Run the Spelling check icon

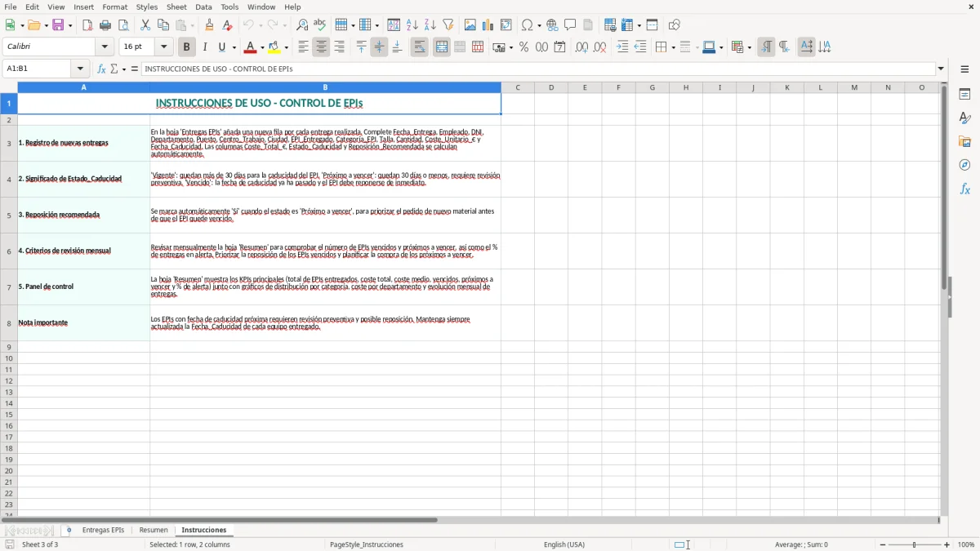point(320,25)
